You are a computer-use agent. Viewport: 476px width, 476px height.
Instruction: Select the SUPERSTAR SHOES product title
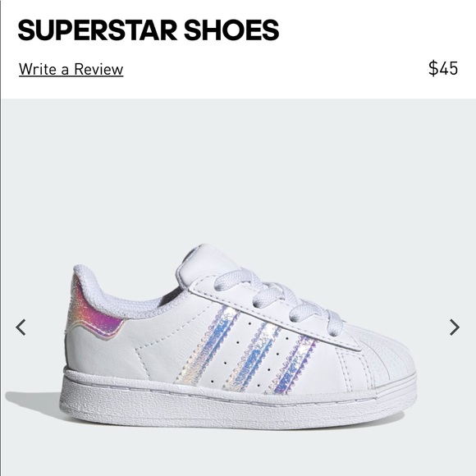coord(149,30)
